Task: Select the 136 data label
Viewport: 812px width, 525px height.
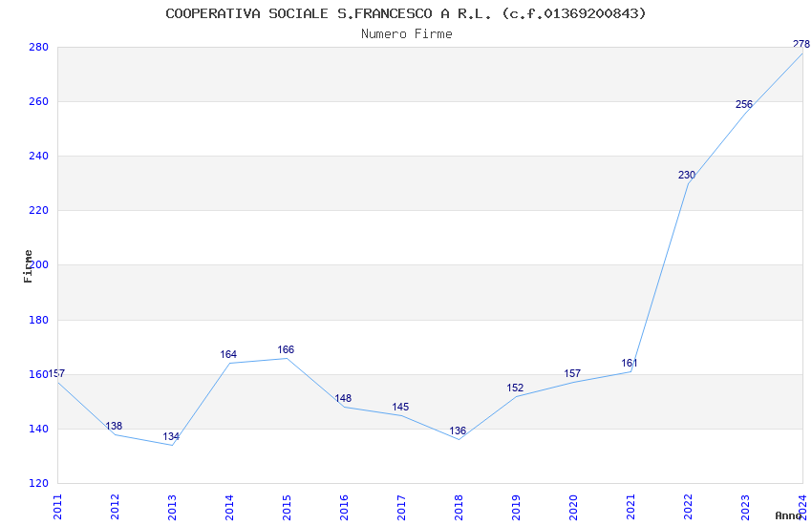Action: tap(458, 430)
